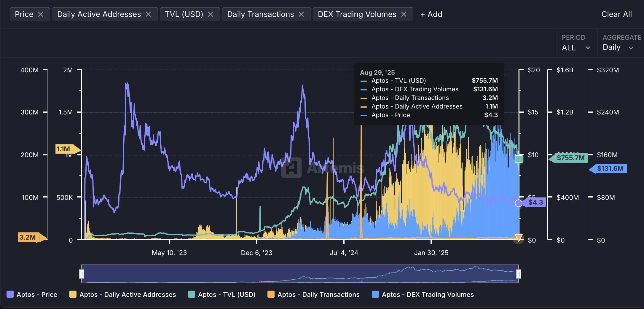Toggle Aptos - Price series in legend
The width and height of the screenshot is (644, 309).
coord(32,294)
